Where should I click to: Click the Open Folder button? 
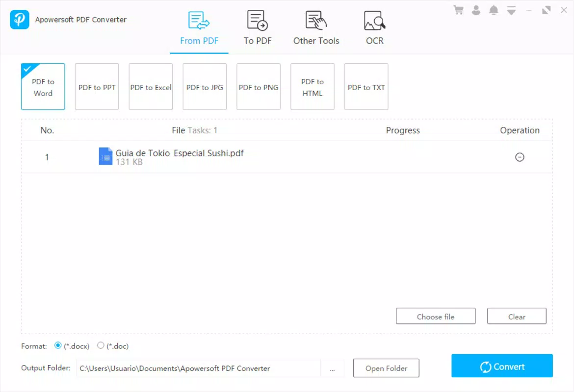tap(386, 368)
